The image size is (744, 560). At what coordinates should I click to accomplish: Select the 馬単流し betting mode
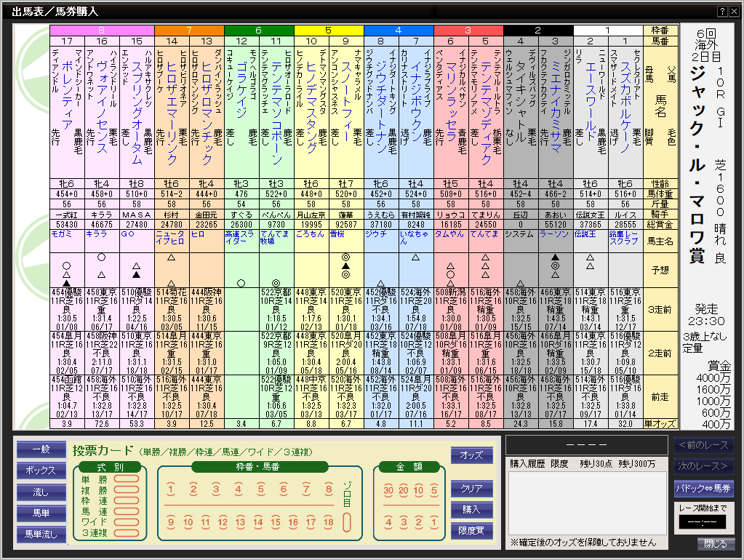click(x=41, y=535)
